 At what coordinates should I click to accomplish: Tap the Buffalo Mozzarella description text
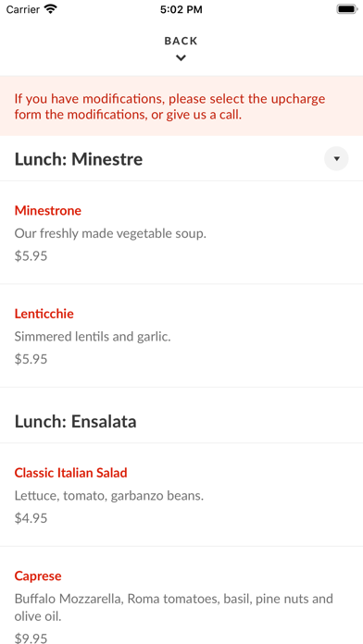[174, 607]
